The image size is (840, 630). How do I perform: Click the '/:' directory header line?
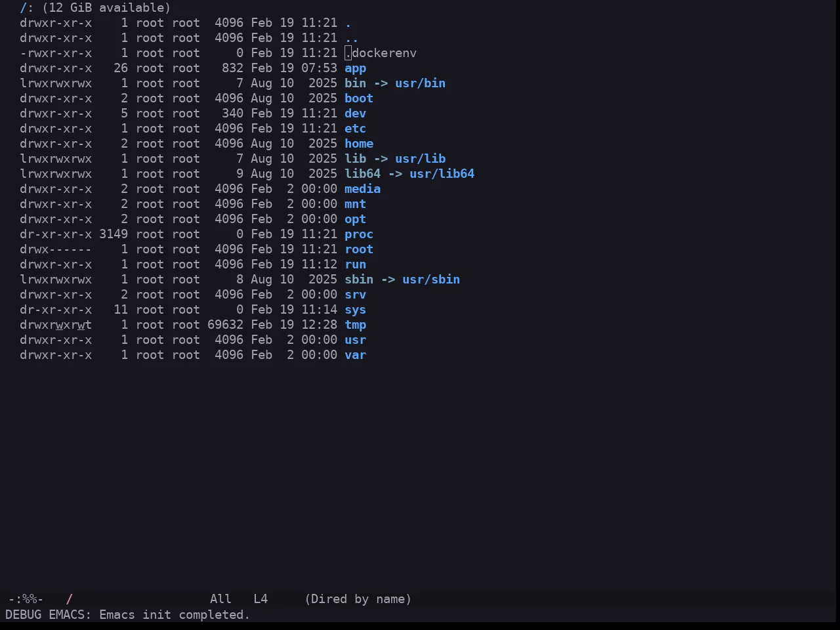click(x=95, y=8)
